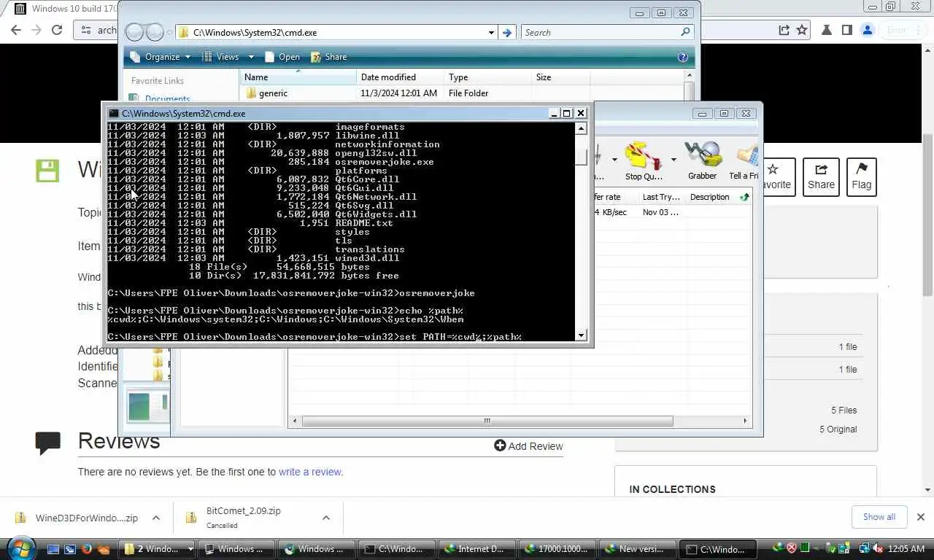Click the Explorer address Go arrow
The image size is (934, 560).
507,32
